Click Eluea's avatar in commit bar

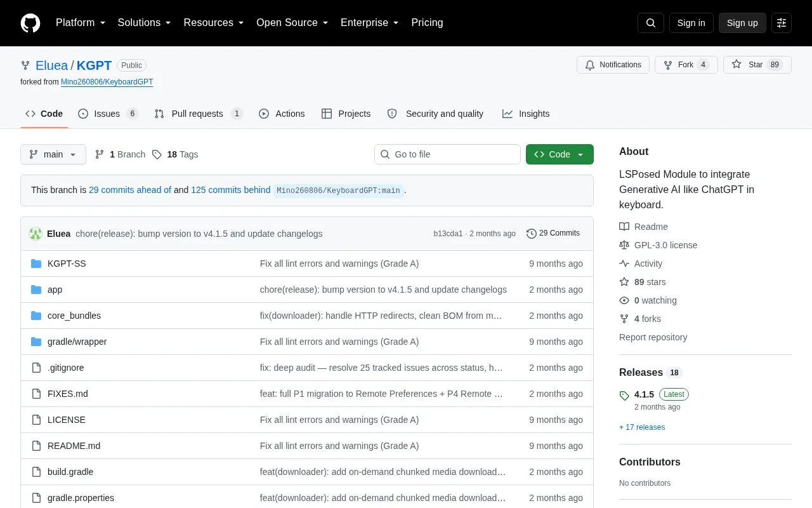pos(36,234)
